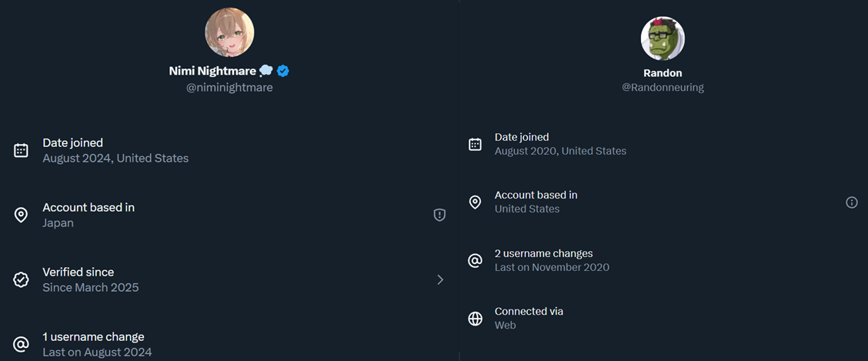
Task: Click the @ icon beside 2 username changes
Action: (476, 260)
